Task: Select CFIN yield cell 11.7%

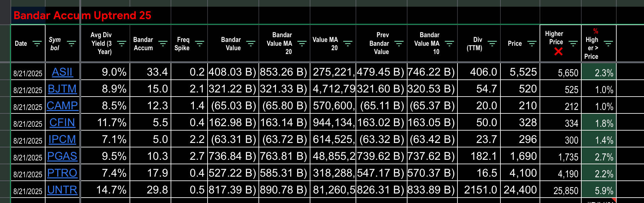Action: [105, 122]
